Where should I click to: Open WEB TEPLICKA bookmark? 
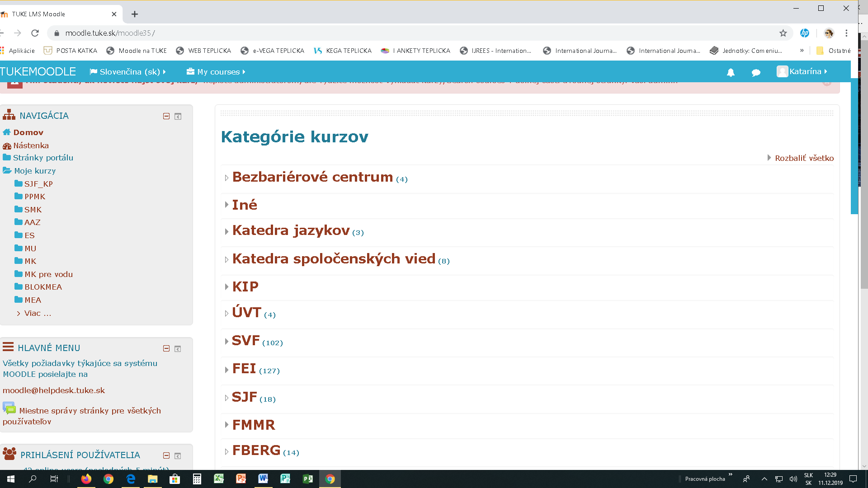click(203, 51)
